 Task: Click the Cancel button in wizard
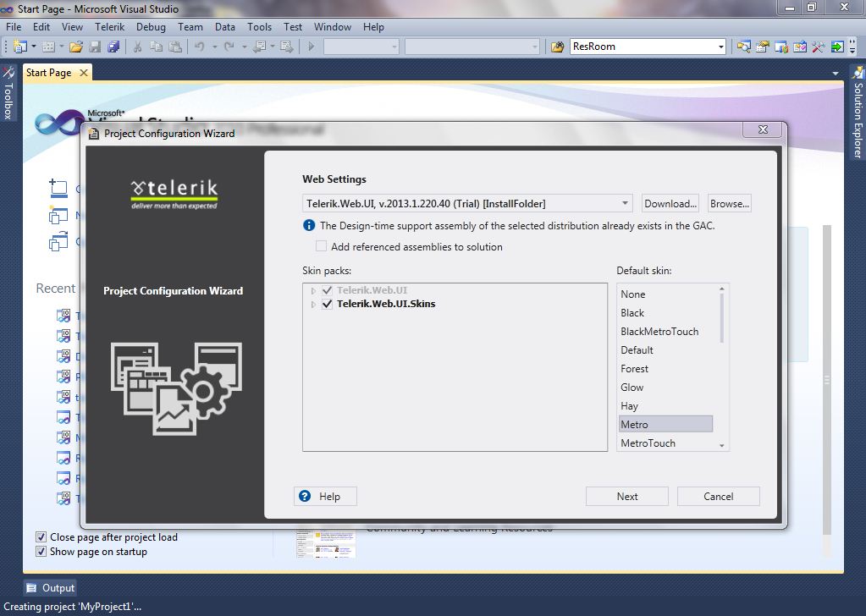718,496
